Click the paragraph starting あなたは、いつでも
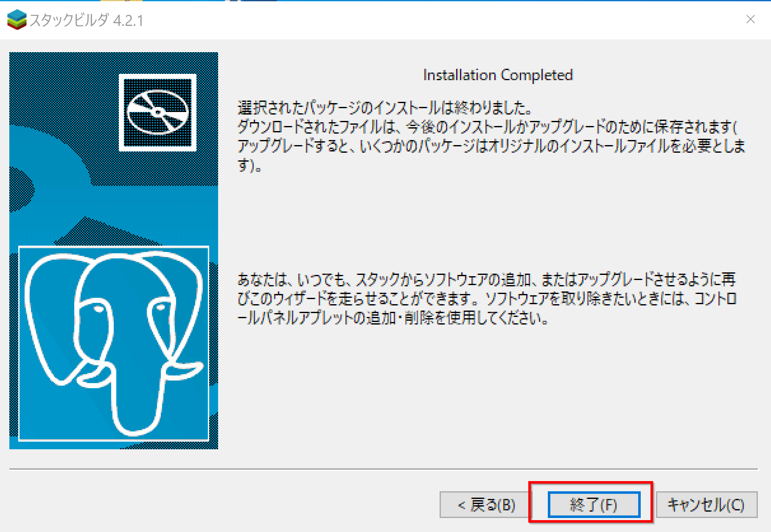The width and height of the screenshot is (771, 532). (x=487, y=299)
